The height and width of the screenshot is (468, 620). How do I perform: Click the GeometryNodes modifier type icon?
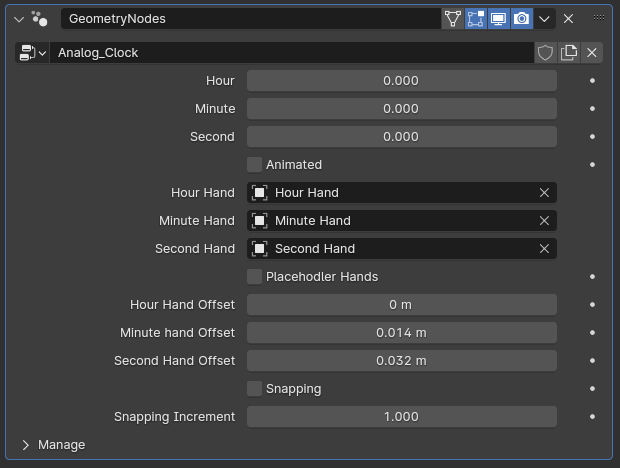pos(39,19)
